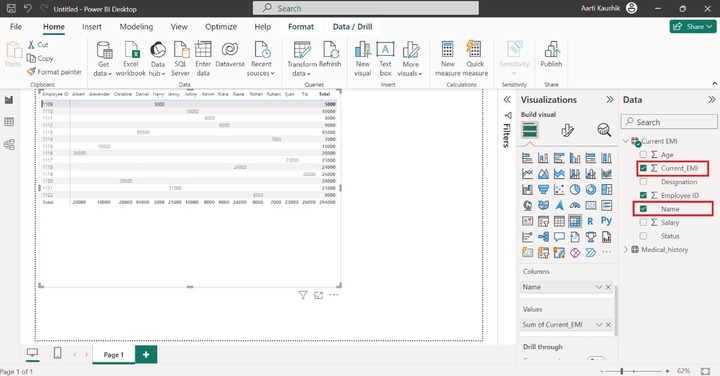Uncheck the Current_EMI field checkbox

pos(643,168)
